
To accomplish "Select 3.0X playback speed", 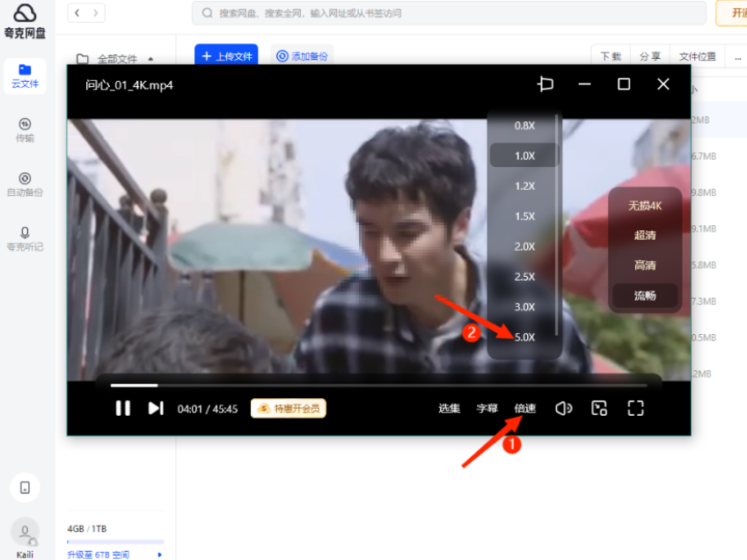I will coord(524,307).
